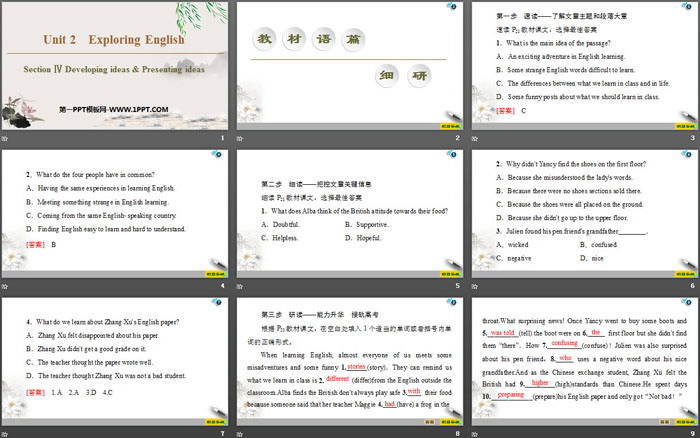This screenshot has width=700, height=438.
Task: Click red answer 'was told' on slide 9
Action: coord(503,333)
